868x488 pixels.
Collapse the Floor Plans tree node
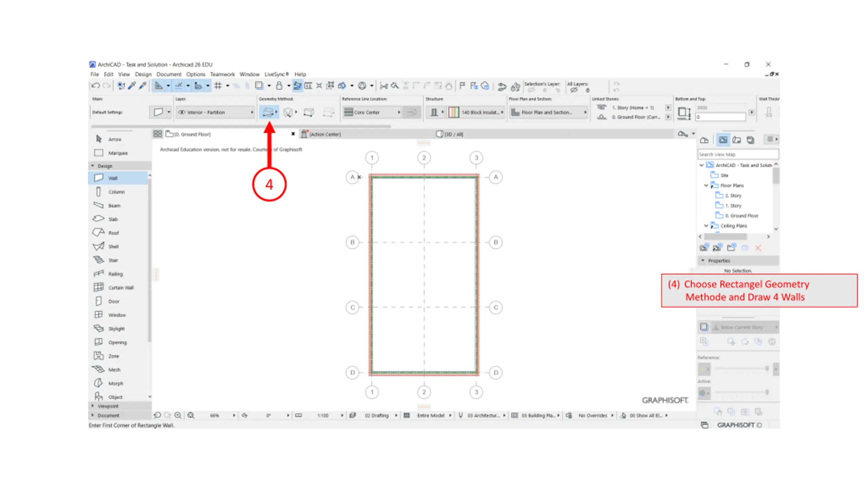[x=706, y=185]
